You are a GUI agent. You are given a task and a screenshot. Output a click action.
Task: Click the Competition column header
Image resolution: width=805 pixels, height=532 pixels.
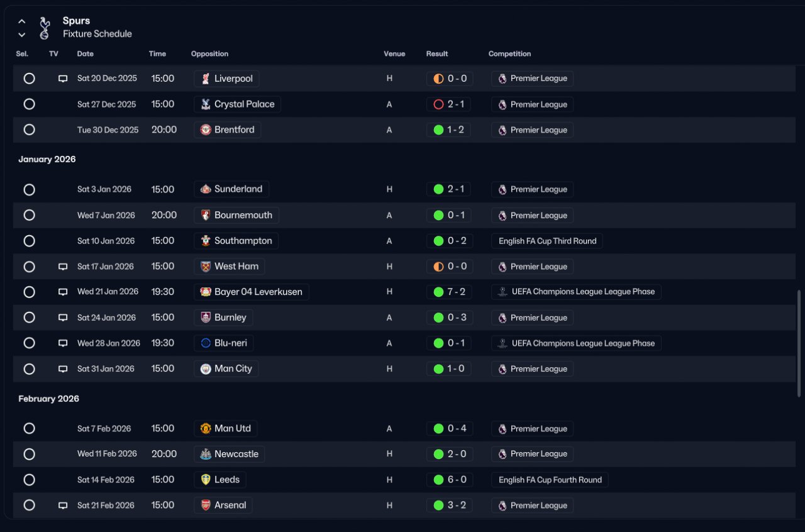(x=510, y=54)
